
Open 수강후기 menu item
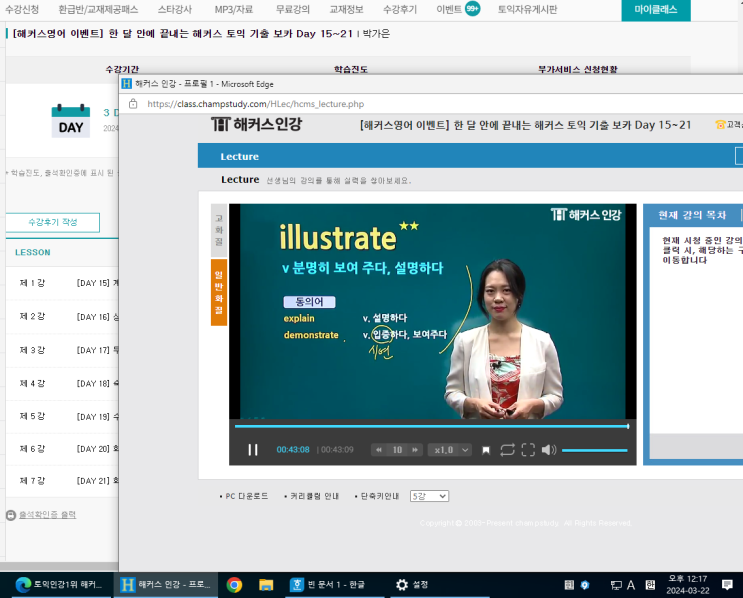coord(399,9)
